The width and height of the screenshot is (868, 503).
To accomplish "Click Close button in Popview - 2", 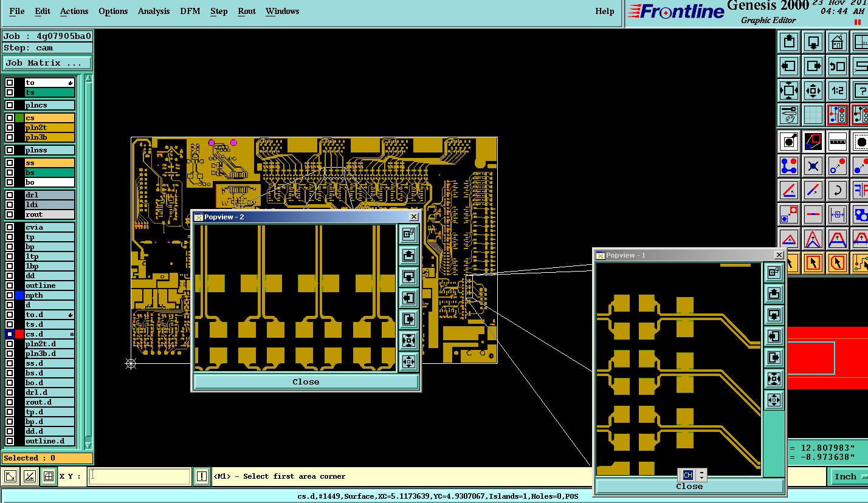I will pos(306,382).
